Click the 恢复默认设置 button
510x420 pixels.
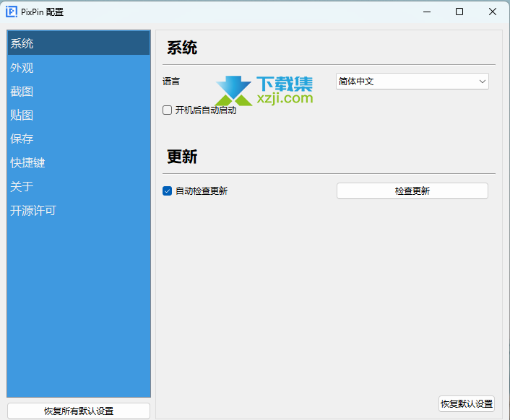click(467, 403)
